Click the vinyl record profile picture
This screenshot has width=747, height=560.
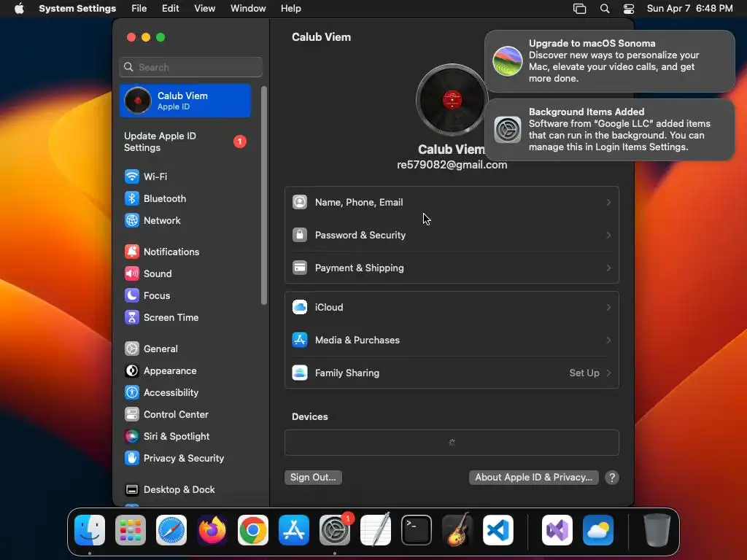452,100
